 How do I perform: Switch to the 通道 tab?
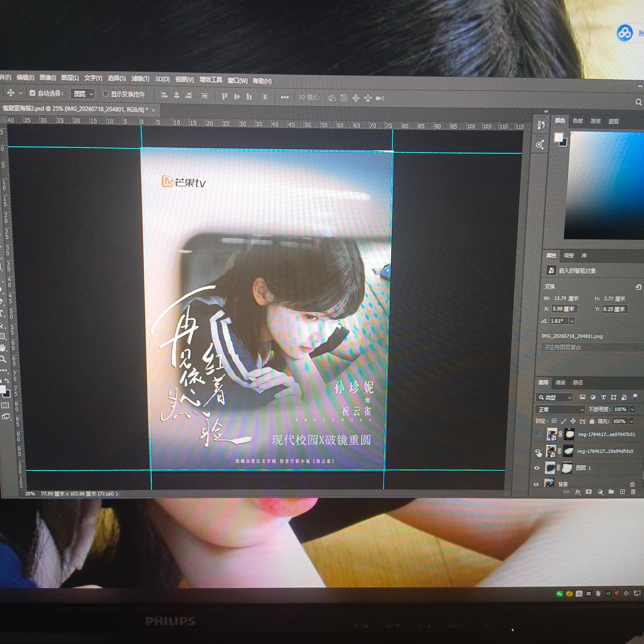point(560,382)
